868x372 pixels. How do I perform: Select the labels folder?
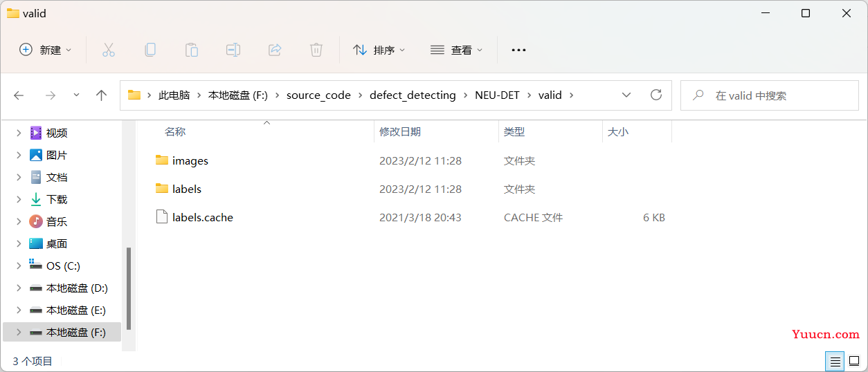(187, 189)
